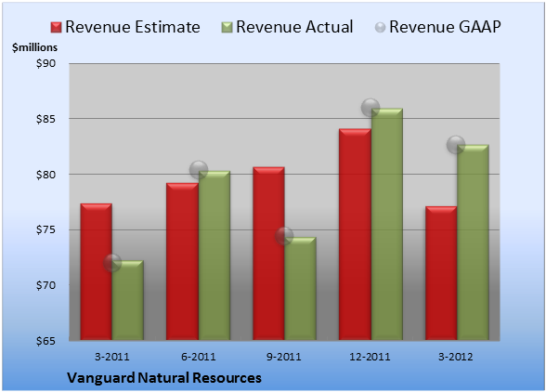
Task: Click the GAAP sphere marker for 3-2012
Action: click(456, 144)
